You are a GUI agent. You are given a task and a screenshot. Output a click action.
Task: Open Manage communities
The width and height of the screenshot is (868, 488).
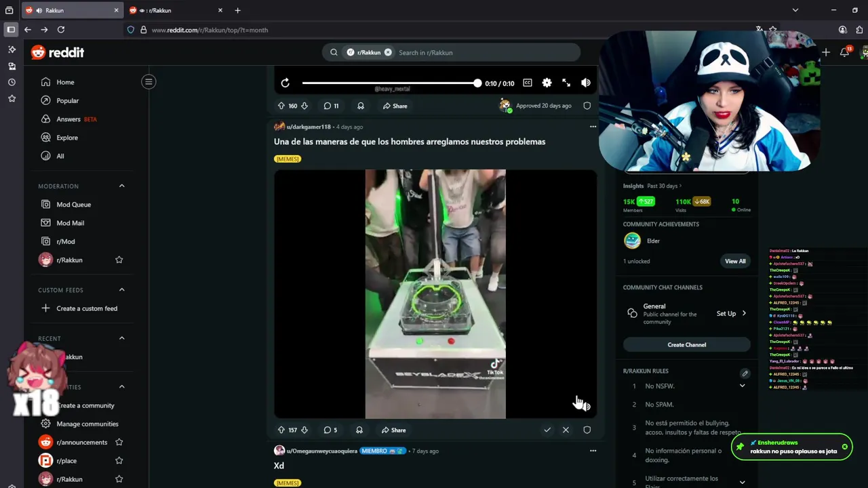point(87,424)
